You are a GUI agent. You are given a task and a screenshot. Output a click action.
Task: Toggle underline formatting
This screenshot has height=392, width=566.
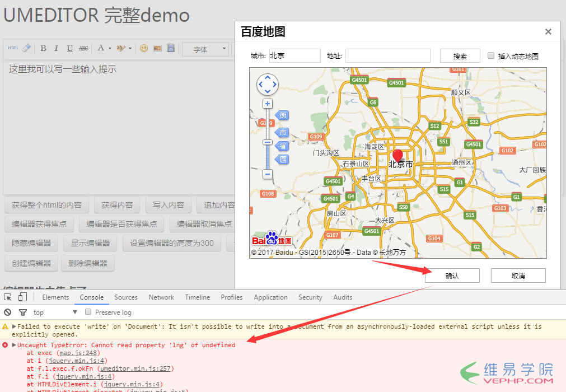click(69, 48)
